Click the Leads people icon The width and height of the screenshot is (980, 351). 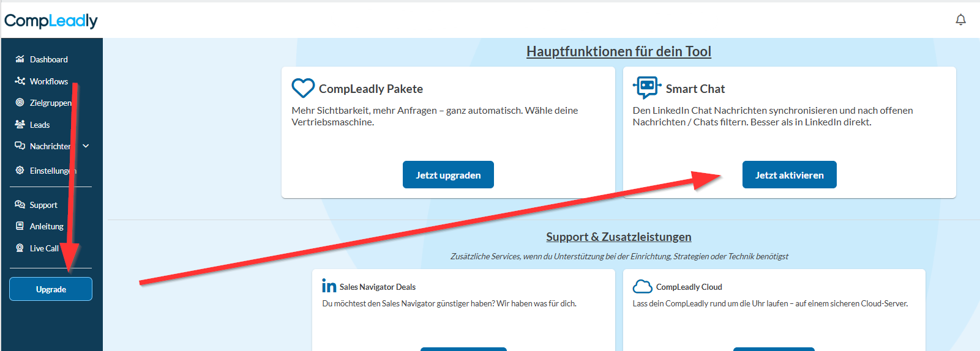pos(20,124)
